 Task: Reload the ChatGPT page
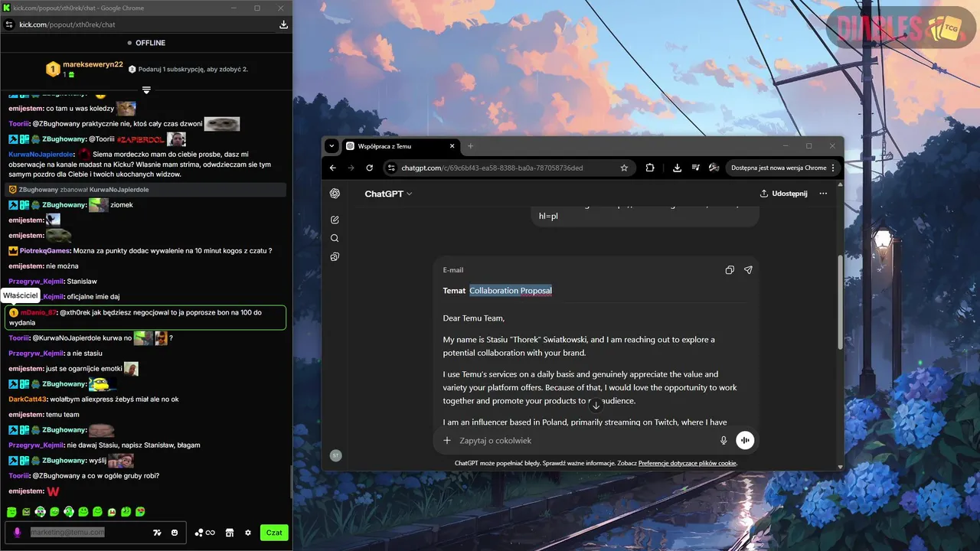point(370,168)
